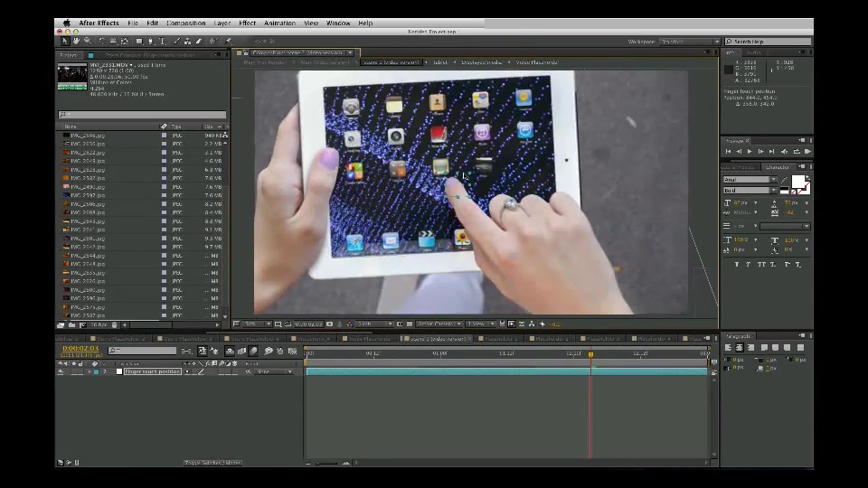This screenshot has width=868, height=488.
Task: Click the graph editor icon in timeline
Action: tap(292, 351)
